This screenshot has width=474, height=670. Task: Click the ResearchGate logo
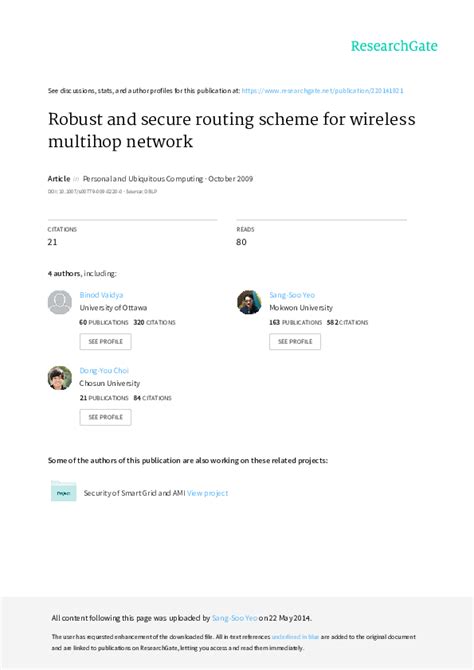[x=394, y=46]
